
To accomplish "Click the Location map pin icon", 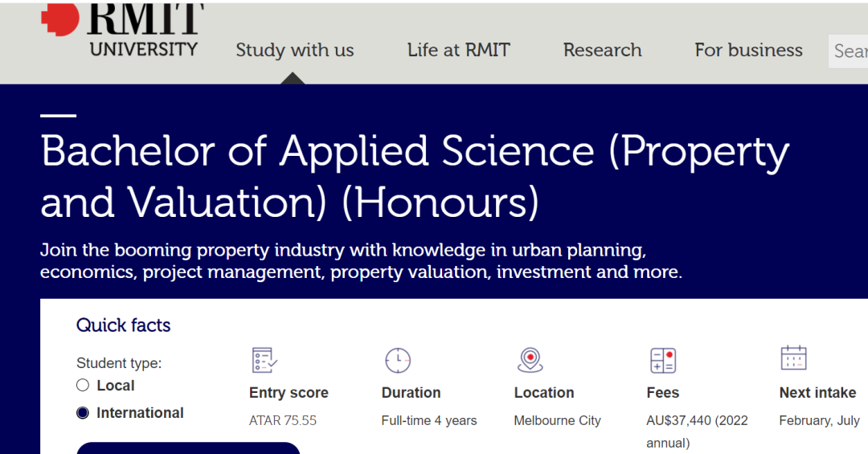I will 530,360.
